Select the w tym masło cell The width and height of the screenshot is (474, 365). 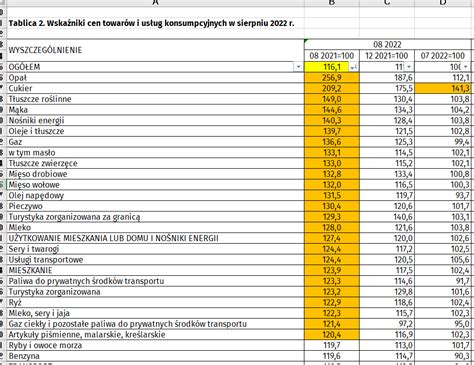155,153
